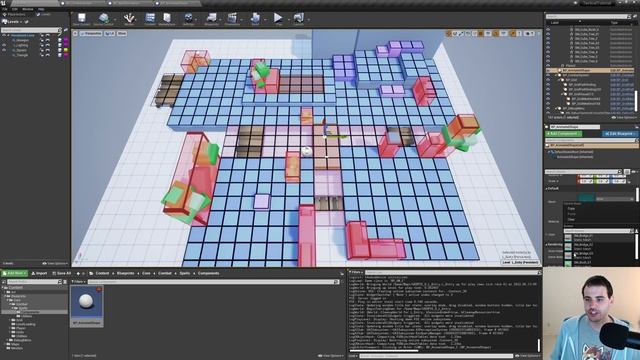Open outliner View Options

[x=624, y=118]
